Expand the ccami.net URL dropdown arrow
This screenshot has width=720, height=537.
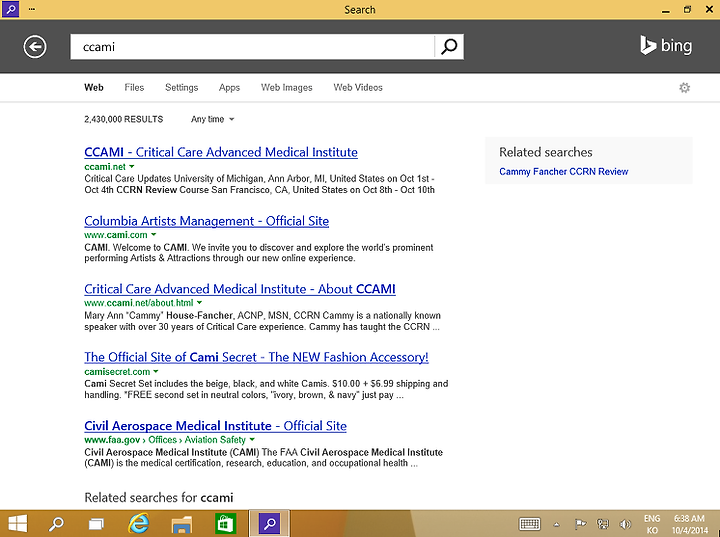[x=132, y=167]
